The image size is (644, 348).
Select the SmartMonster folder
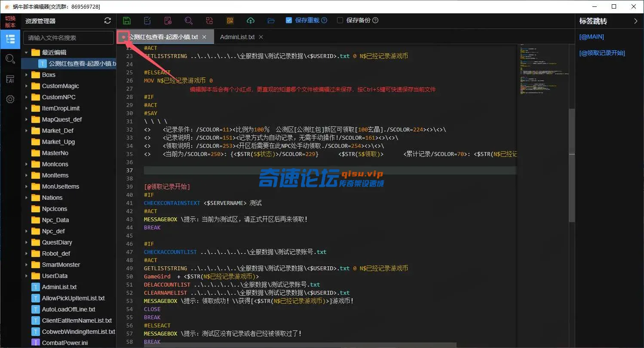tap(61, 265)
